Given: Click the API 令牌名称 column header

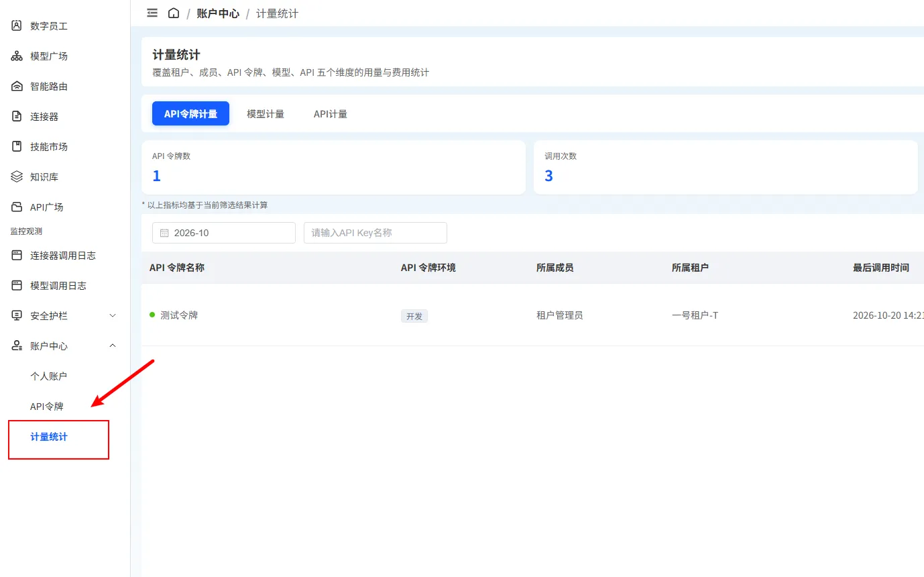Looking at the screenshot, I should [177, 267].
